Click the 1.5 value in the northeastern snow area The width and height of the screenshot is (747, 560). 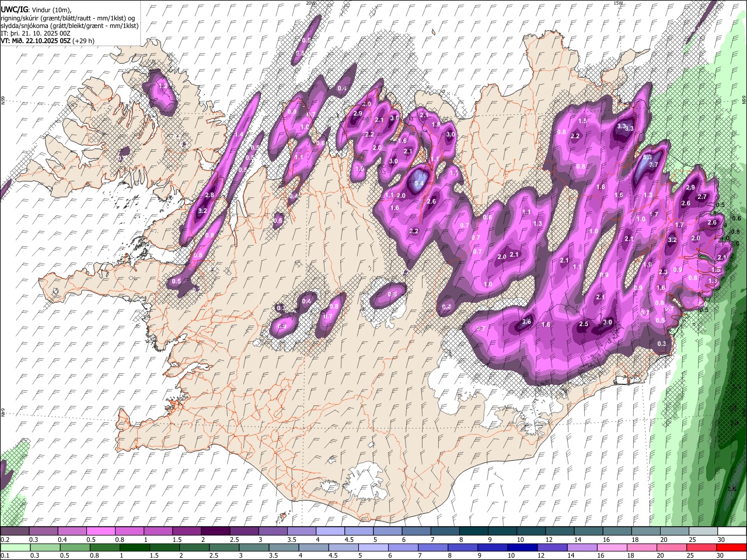point(582,121)
